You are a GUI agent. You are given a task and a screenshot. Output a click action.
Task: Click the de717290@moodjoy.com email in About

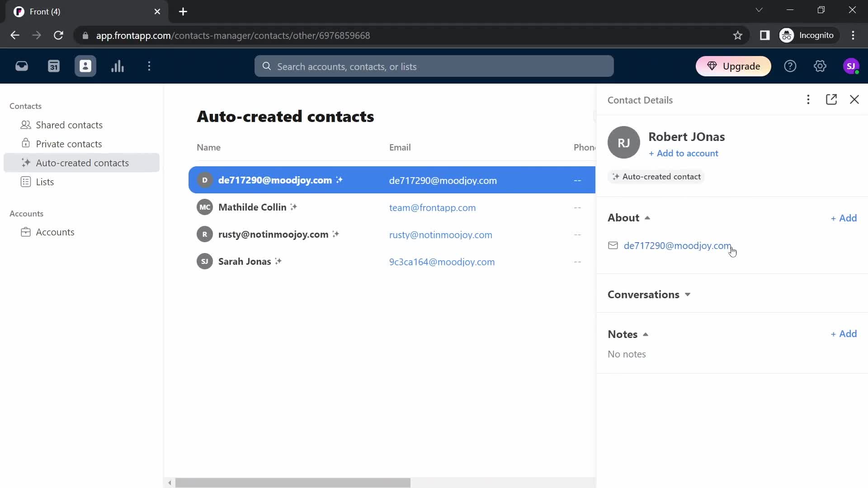pos(677,246)
